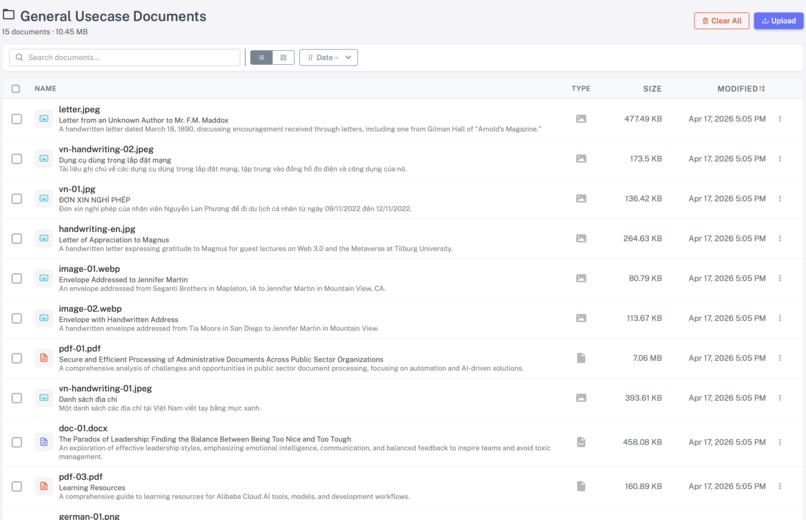The image size is (806, 520).
Task: Open the more-options menu for image-02.webp
Action: (x=780, y=318)
